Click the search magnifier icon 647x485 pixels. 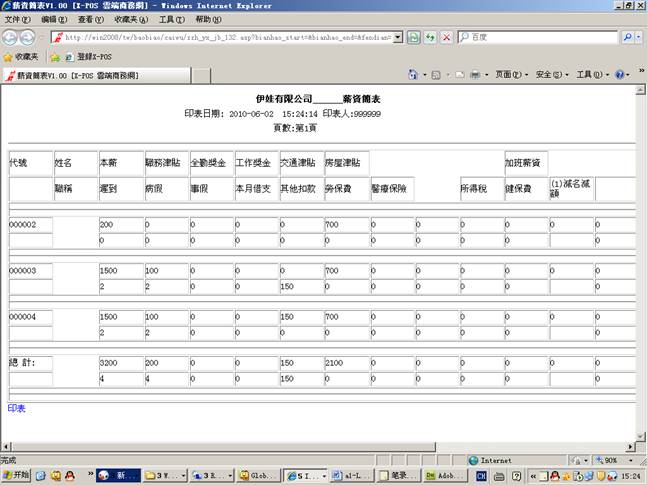629,37
